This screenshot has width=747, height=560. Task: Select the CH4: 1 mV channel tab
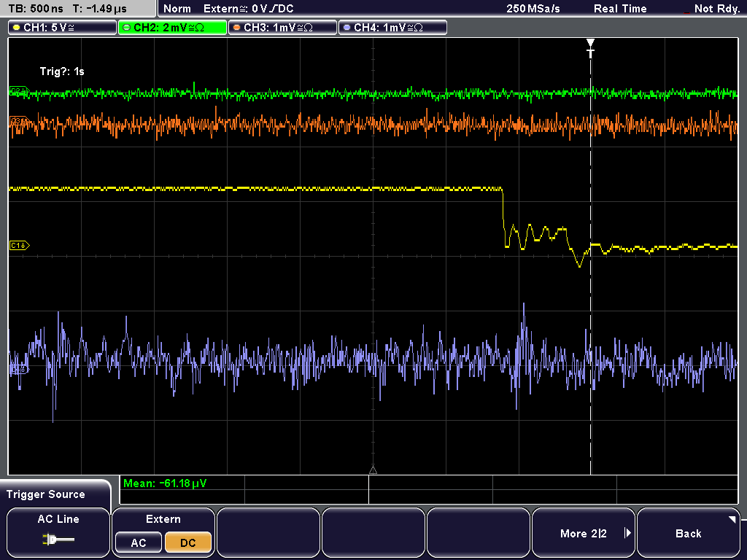pyautogui.click(x=392, y=28)
